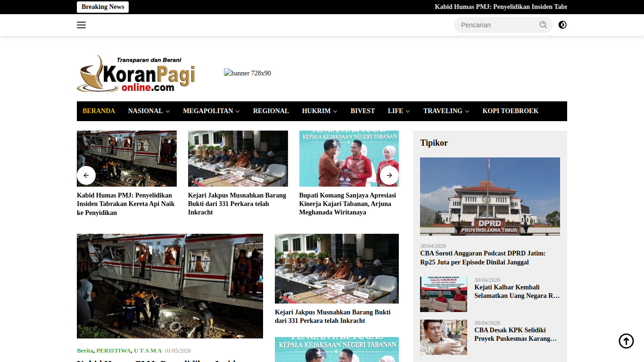Screen dimensions: 644x362
Task: Open CBA Desak KPK Selidiki Proyek Puskesmas article
Action: 516,334
